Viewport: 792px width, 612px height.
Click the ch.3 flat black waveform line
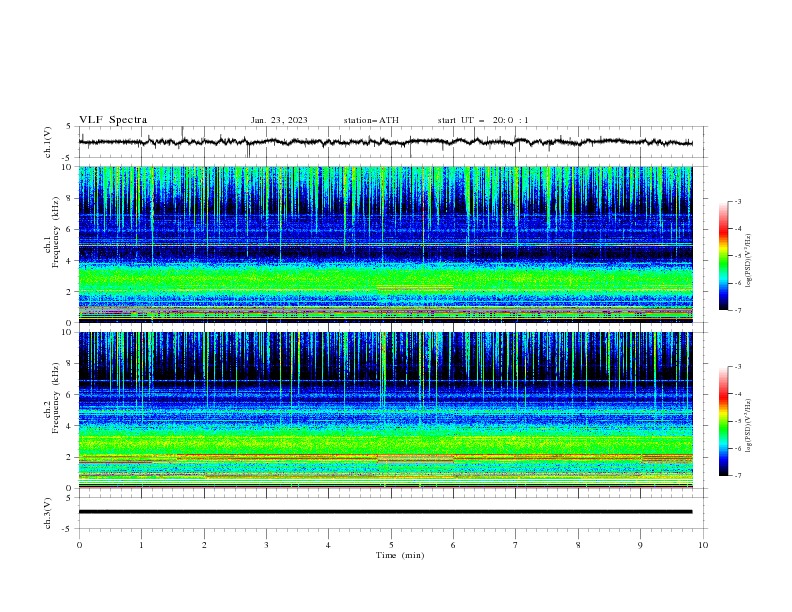click(385, 512)
